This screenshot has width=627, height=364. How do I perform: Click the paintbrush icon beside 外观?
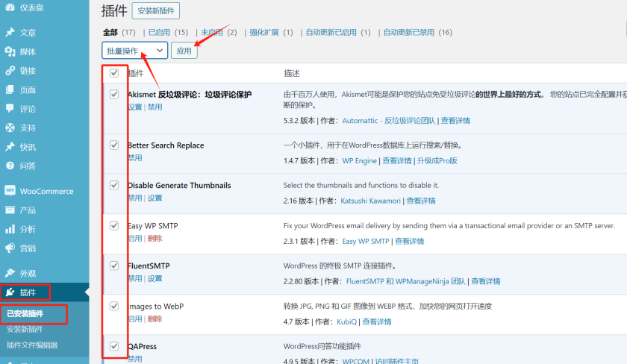(x=10, y=273)
